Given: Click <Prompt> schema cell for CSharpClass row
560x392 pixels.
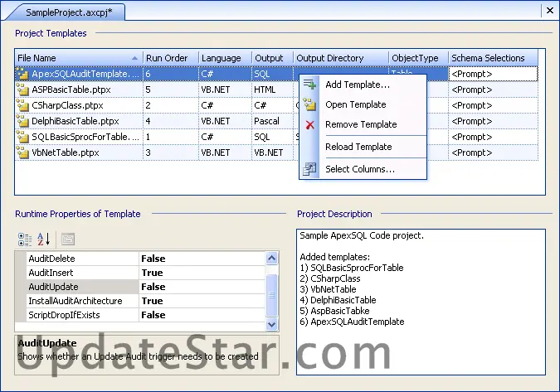Looking at the screenshot, I should 493,105.
